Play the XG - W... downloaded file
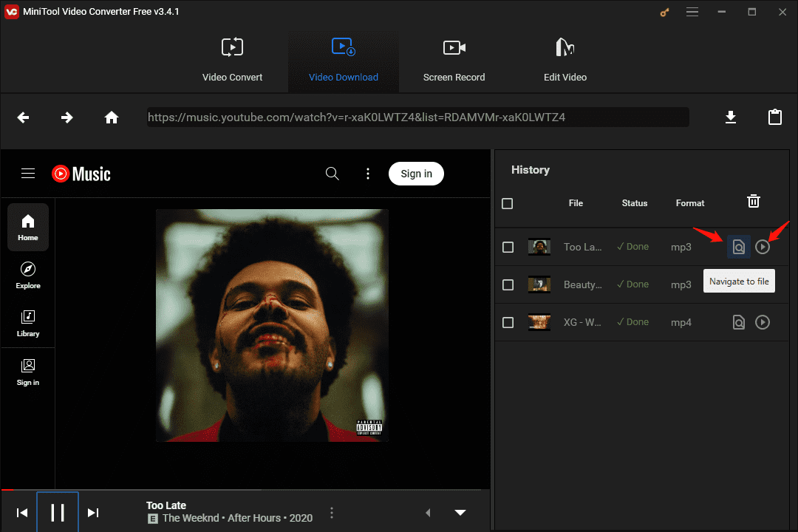This screenshot has width=798, height=532. coord(763,322)
